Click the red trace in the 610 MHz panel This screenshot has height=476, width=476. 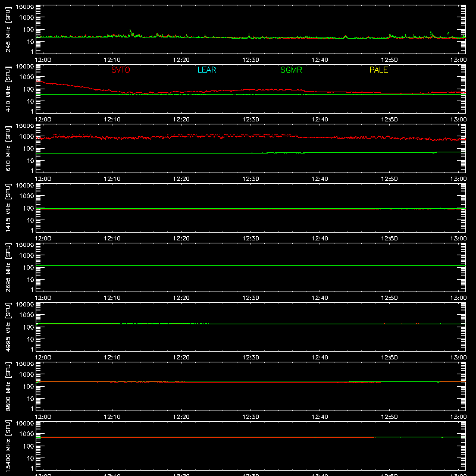[250, 137]
